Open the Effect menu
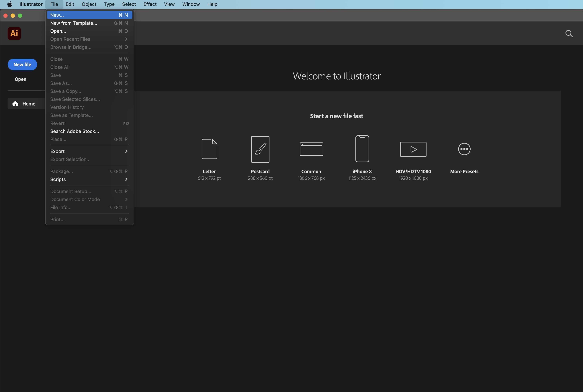Viewport: 583px width, 392px height. point(150,4)
